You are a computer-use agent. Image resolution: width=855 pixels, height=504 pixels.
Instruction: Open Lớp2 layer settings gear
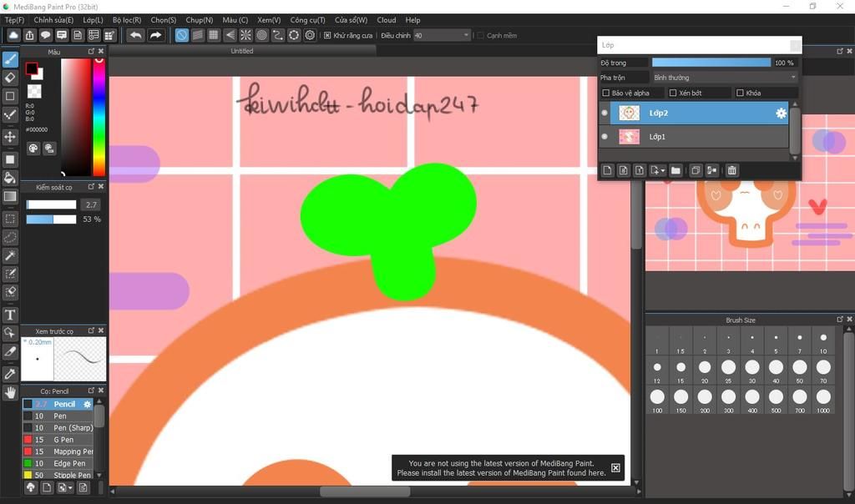[781, 113]
